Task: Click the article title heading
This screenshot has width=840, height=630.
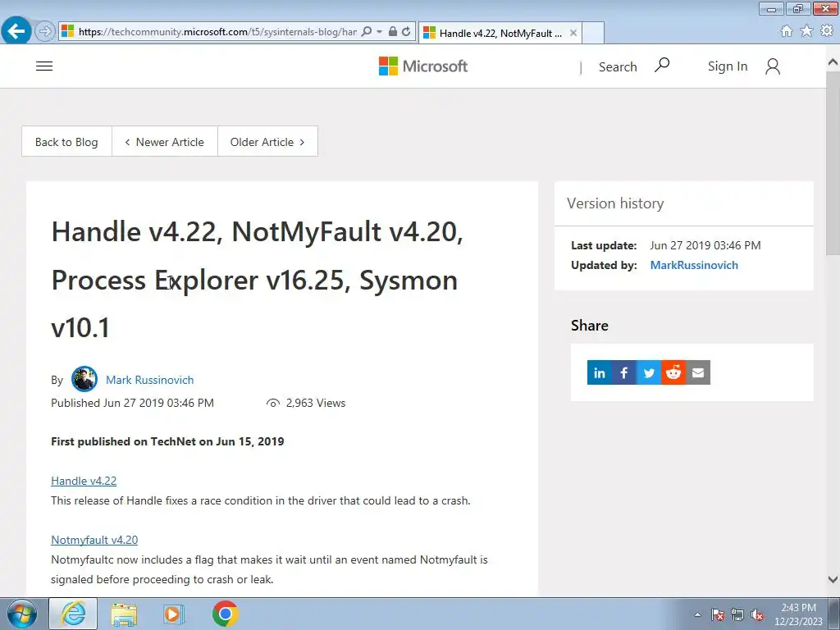Action: click(257, 279)
